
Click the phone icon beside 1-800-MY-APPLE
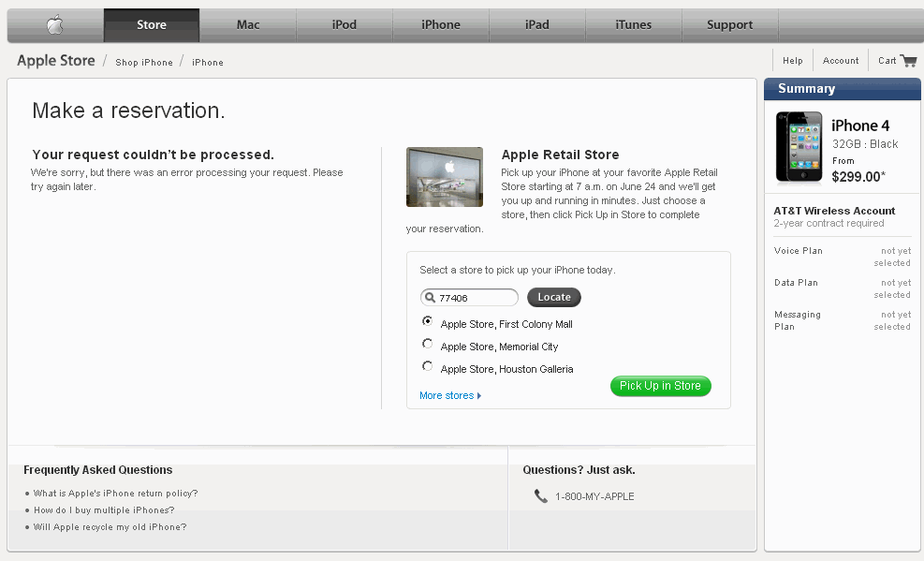pos(540,496)
